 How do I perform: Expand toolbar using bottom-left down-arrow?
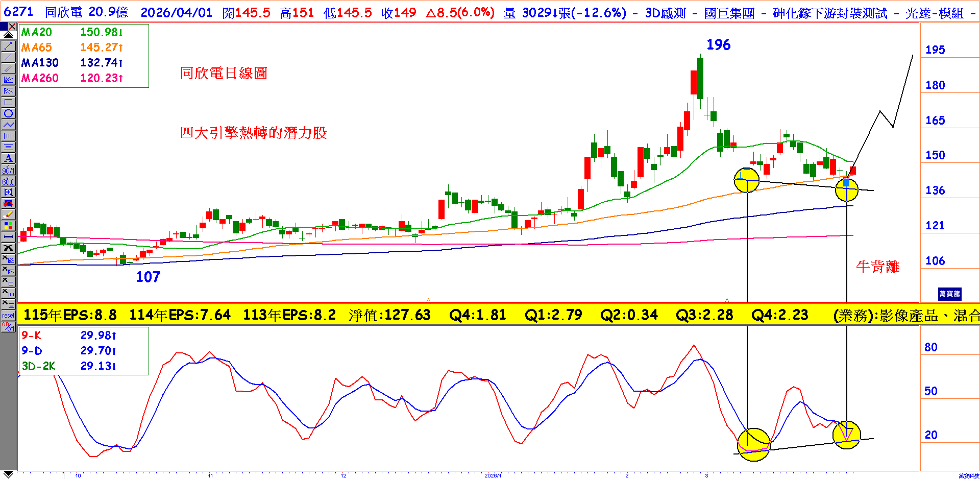[x=8, y=474]
